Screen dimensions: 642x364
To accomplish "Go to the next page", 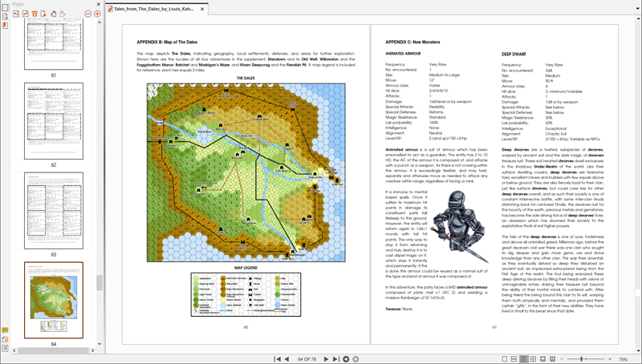I will coord(326,359).
